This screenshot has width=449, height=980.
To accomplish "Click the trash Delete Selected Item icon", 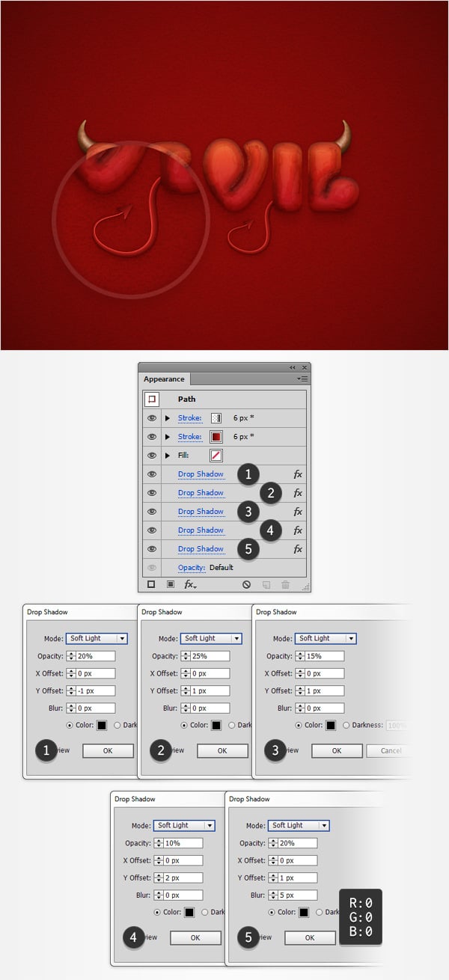I will click(x=285, y=584).
